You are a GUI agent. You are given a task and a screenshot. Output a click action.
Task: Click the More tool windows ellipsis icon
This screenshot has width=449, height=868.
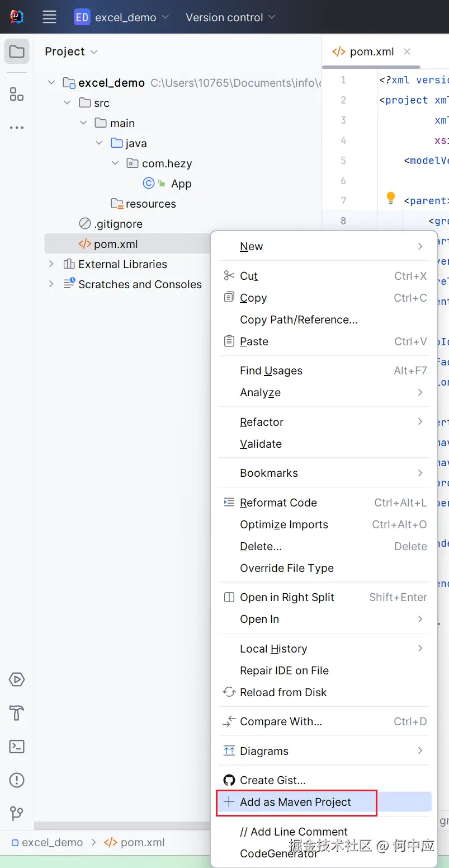[x=17, y=128]
